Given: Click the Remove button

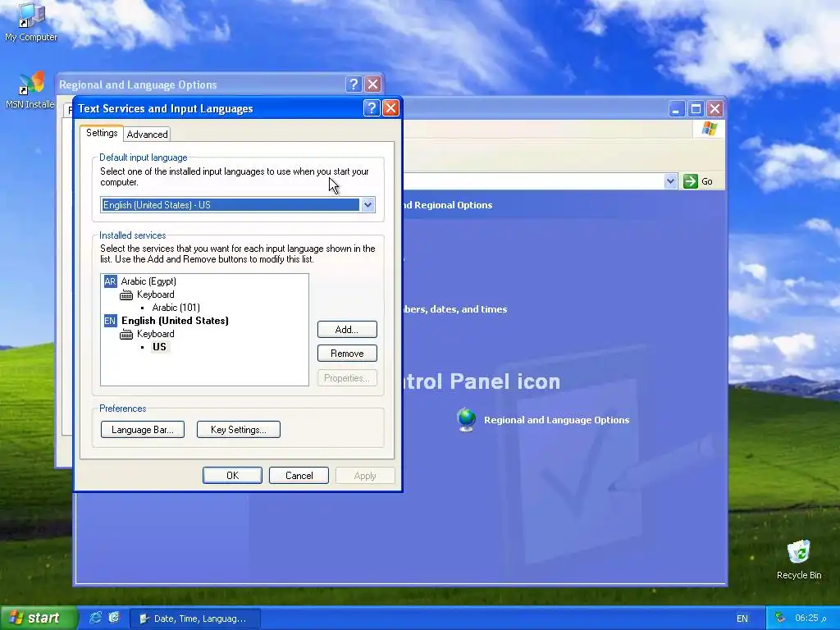Looking at the screenshot, I should coord(347,354).
